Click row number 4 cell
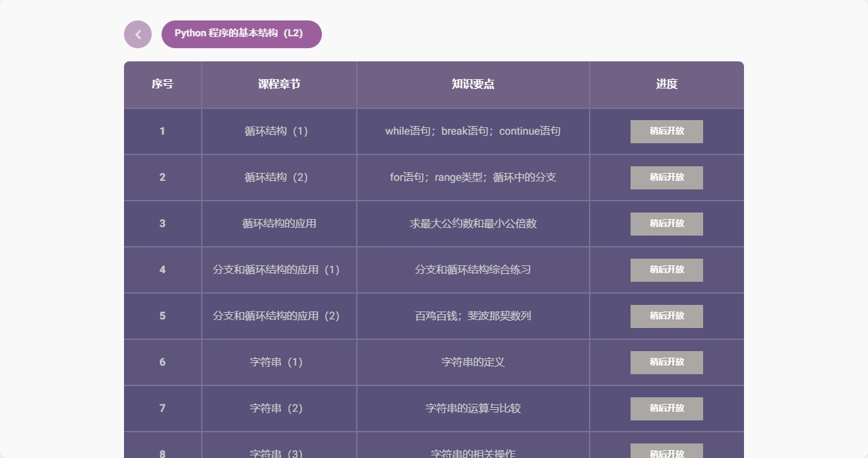 pos(162,270)
